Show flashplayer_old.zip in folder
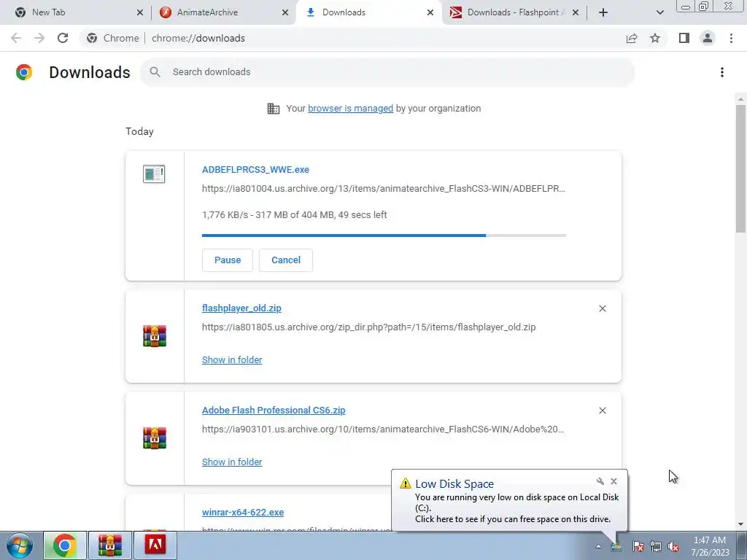 point(232,360)
